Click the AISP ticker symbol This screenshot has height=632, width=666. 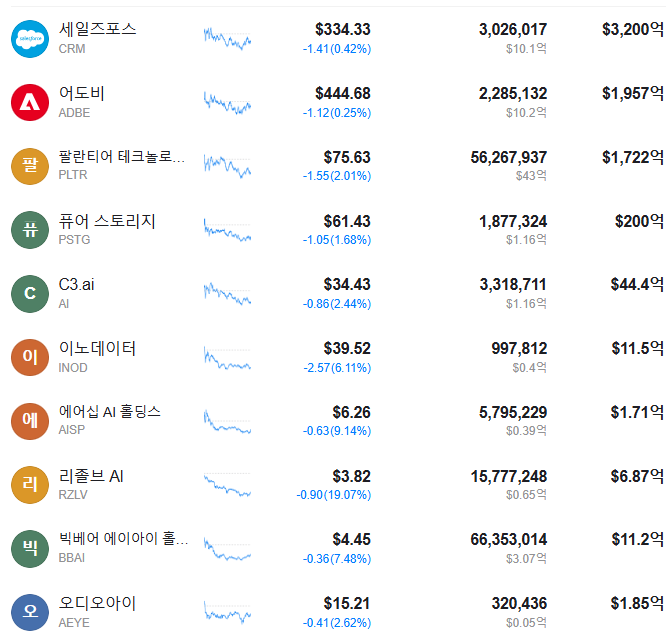72,430
